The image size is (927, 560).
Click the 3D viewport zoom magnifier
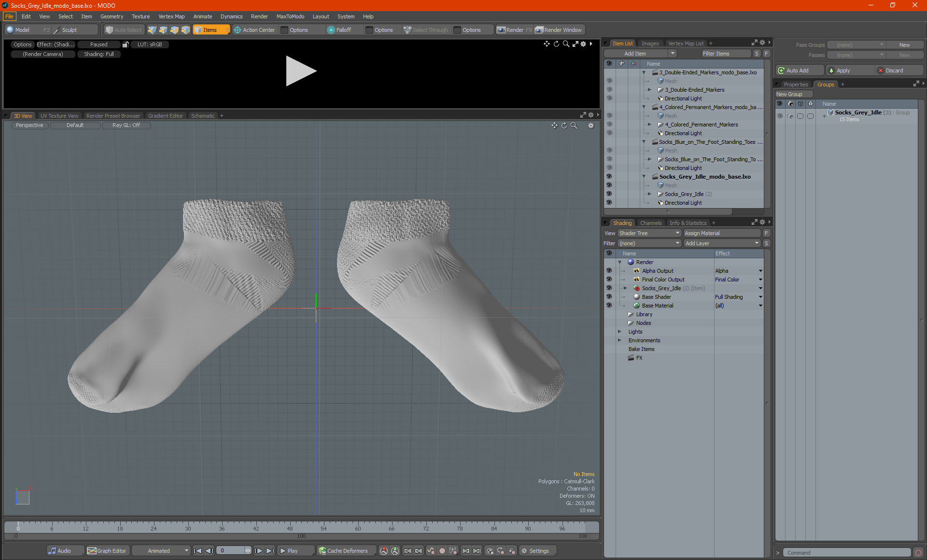[574, 126]
